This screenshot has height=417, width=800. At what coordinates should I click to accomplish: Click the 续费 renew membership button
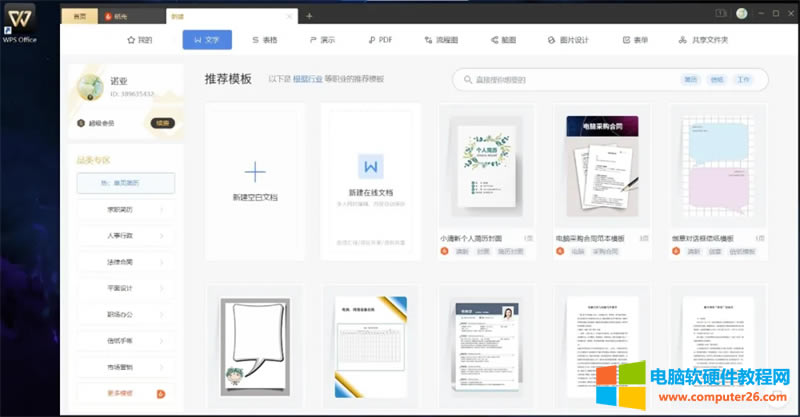pyautogui.click(x=161, y=123)
